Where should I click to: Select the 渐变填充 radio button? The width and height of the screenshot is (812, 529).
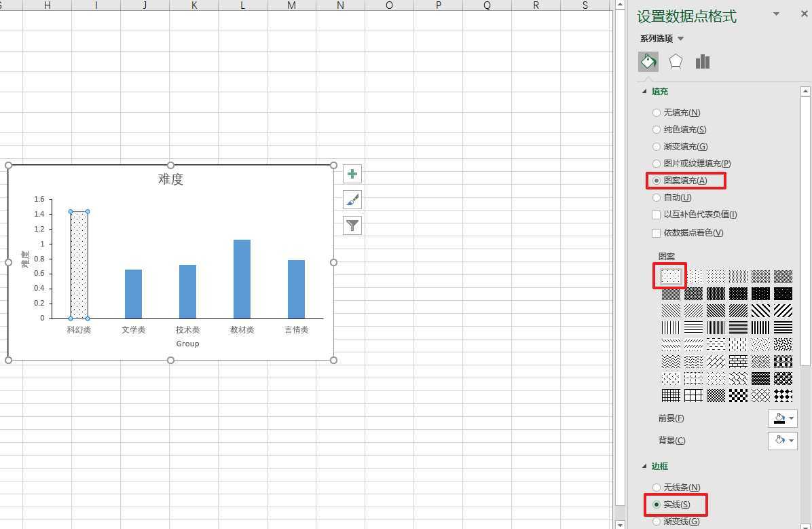coord(657,147)
